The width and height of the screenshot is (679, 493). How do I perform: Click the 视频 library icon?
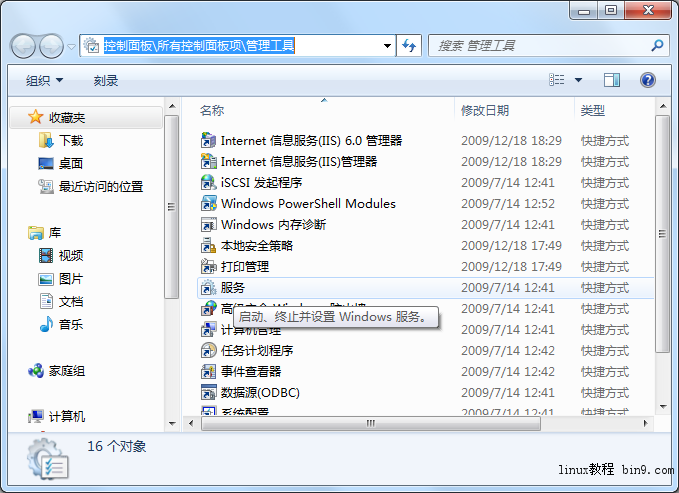46,256
